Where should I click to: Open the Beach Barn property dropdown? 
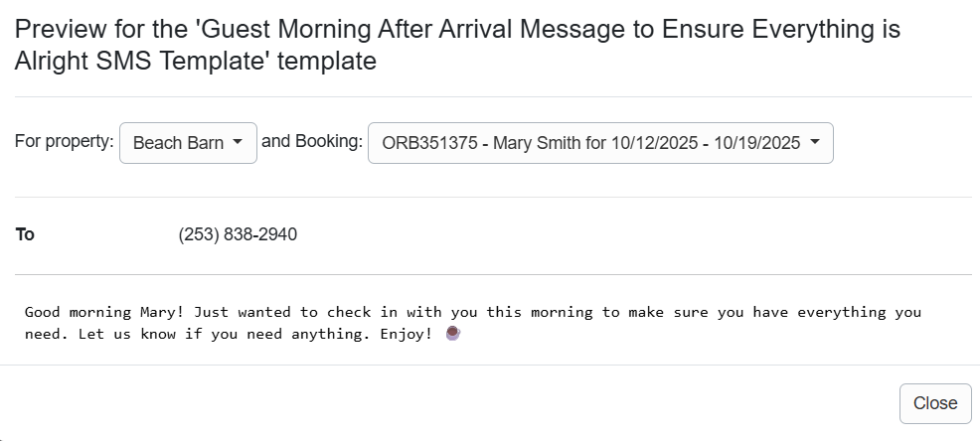[x=188, y=143]
